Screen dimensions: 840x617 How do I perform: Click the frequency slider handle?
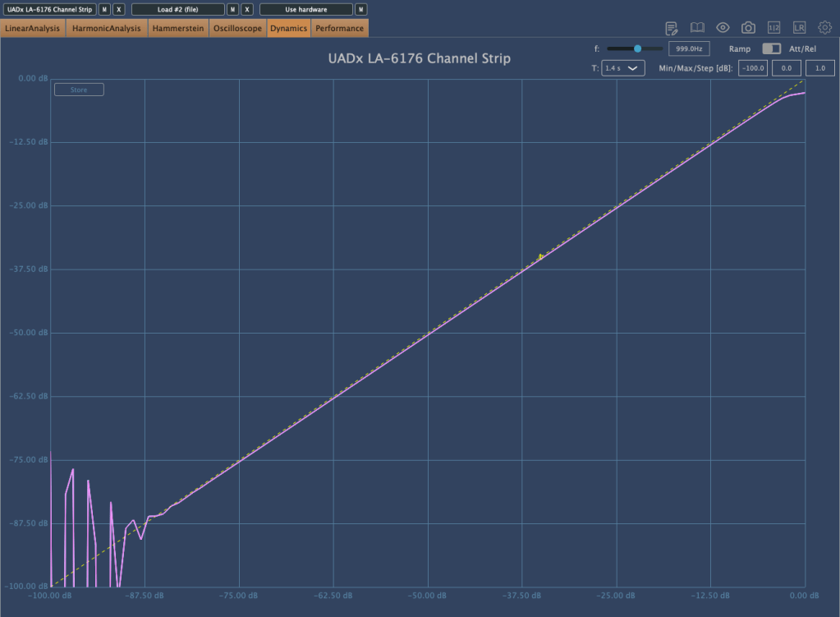637,49
